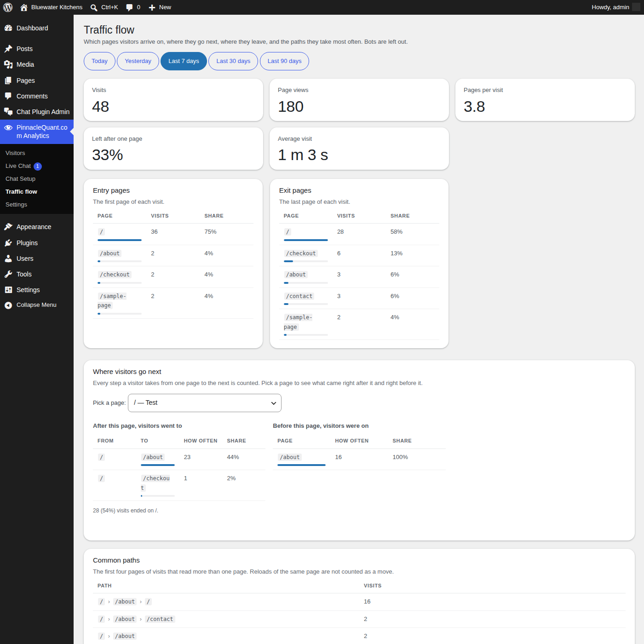Open the analytics Settings submenu item
Image resolution: width=644 pixels, height=644 pixels.
16,205
